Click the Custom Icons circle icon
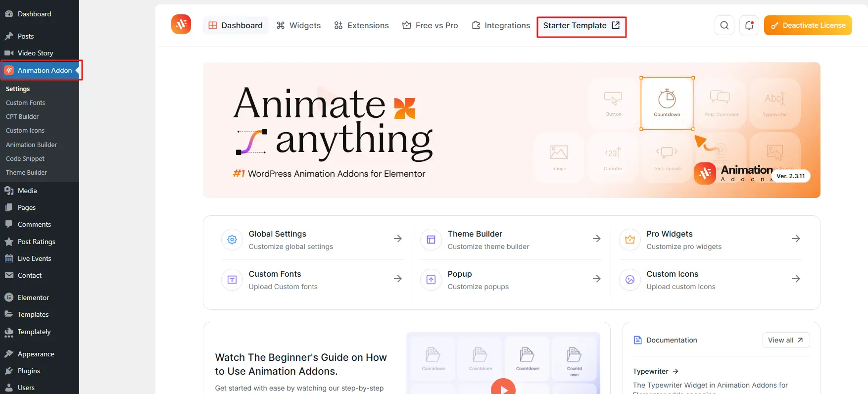 (x=629, y=280)
